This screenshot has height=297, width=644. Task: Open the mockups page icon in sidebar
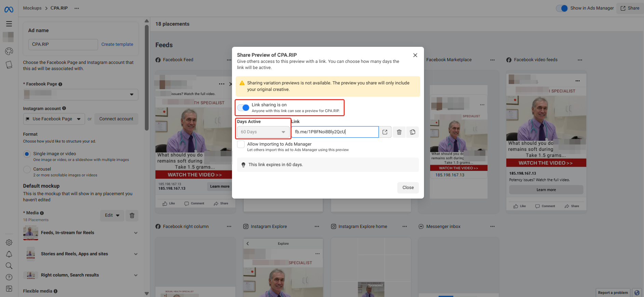(x=9, y=65)
